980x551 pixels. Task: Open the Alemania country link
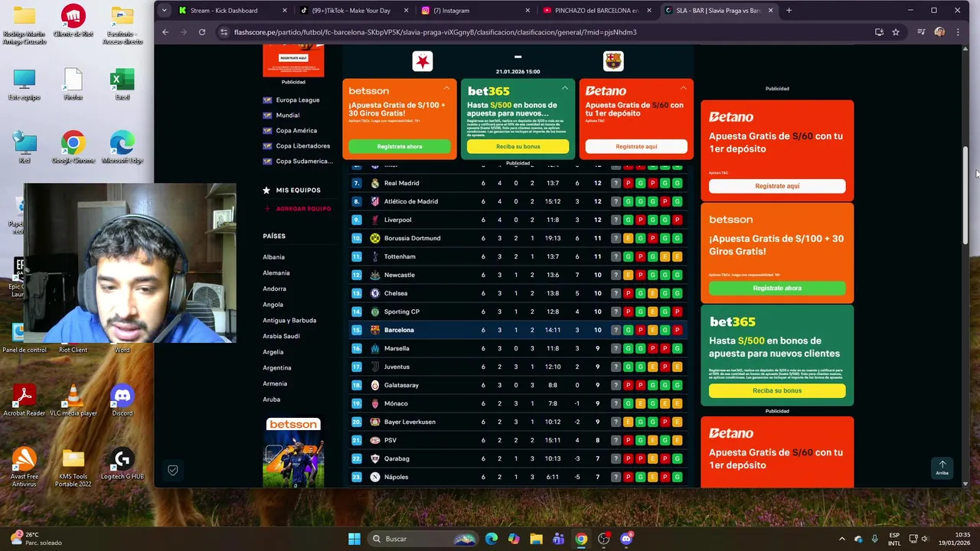click(x=276, y=273)
